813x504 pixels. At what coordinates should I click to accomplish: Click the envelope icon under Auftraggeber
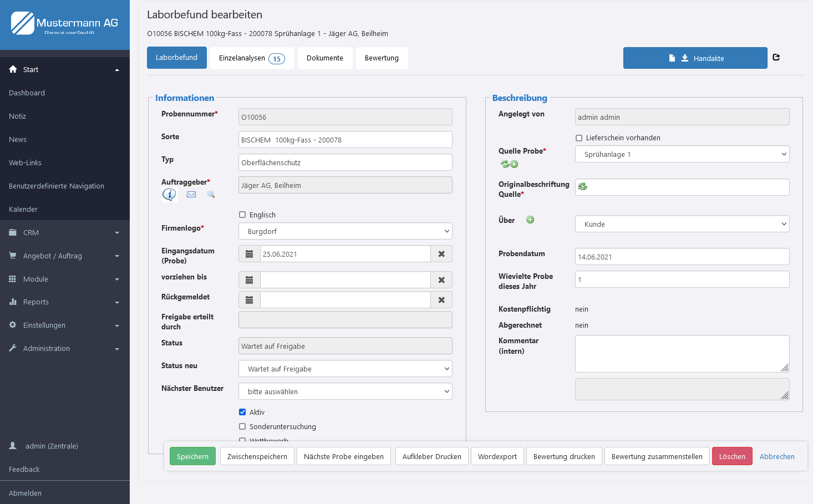point(191,195)
